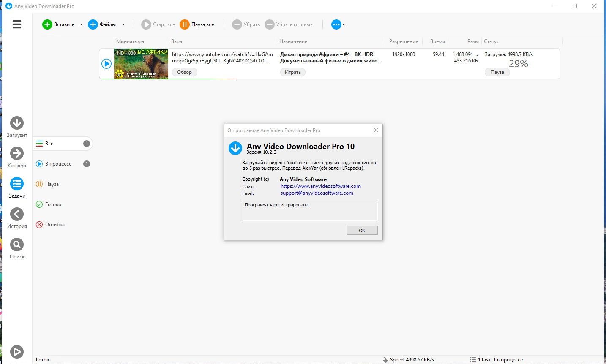Open the player icon at sidebar bottom
The width and height of the screenshot is (606, 364).
click(x=17, y=351)
